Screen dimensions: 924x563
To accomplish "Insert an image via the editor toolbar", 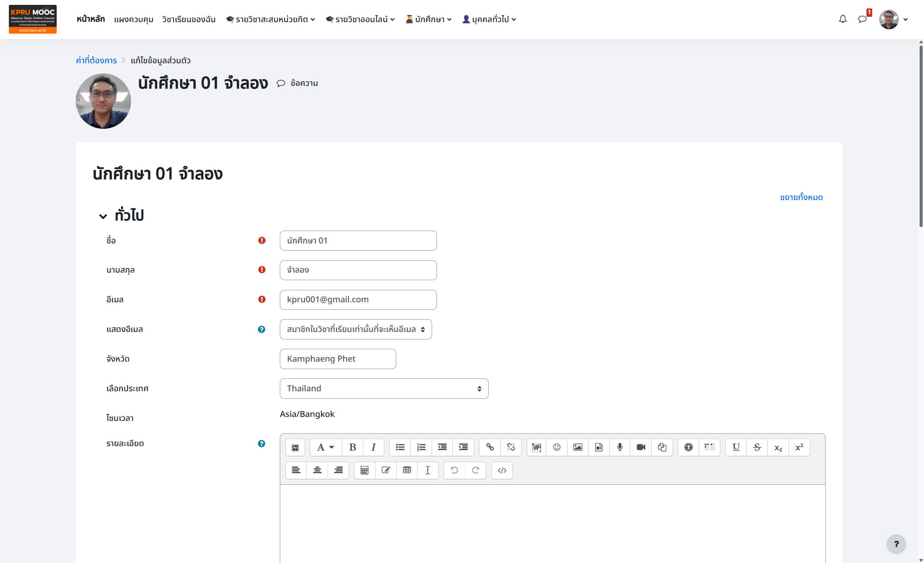I will click(578, 447).
